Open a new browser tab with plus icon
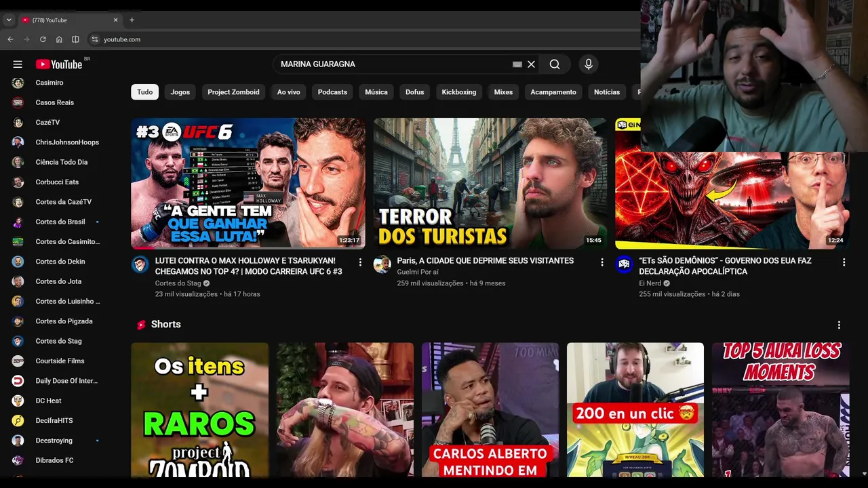 pos(132,20)
